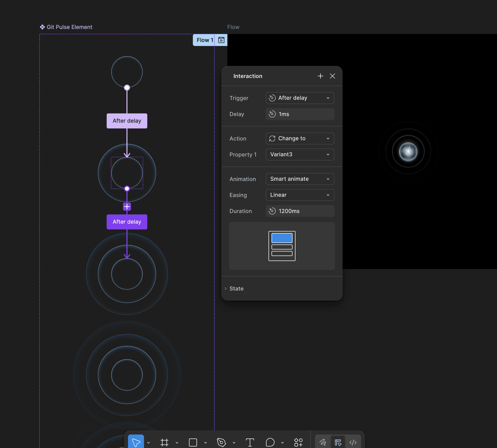Select the Pen tool
The width and height of the screenshot is (497, 448).
point(221,442)
